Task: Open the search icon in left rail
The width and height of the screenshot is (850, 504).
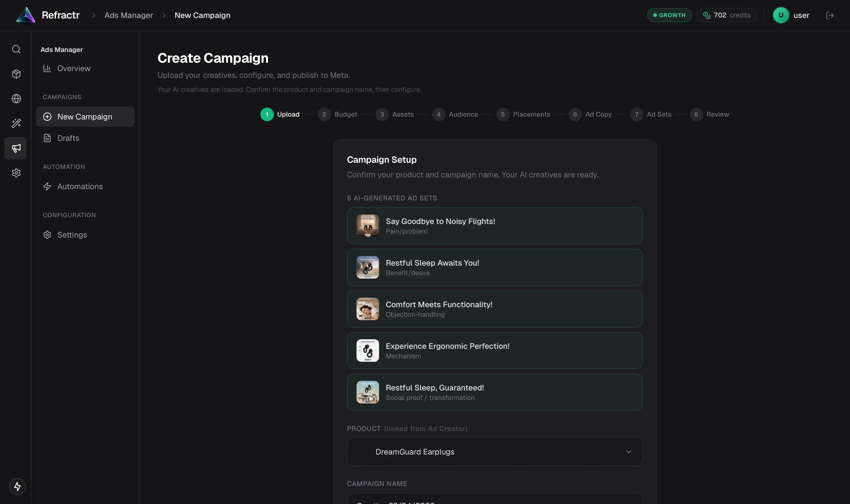Action: pos(16,49)
